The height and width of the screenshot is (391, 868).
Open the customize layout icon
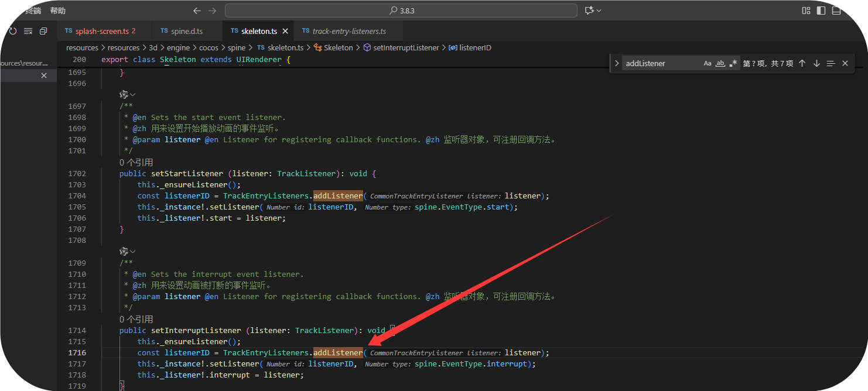(806, 11)
